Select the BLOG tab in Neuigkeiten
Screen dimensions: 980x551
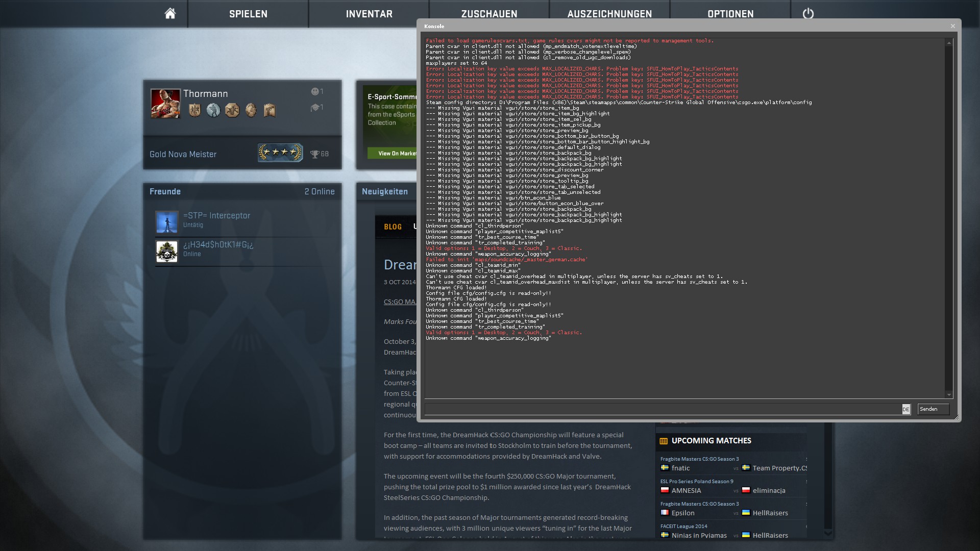[x=393, y=227]
